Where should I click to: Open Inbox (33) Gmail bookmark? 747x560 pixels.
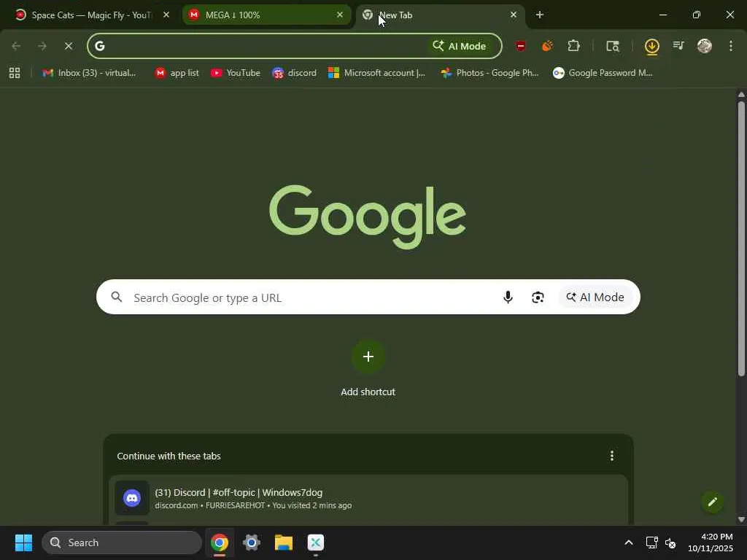(89, 73)
